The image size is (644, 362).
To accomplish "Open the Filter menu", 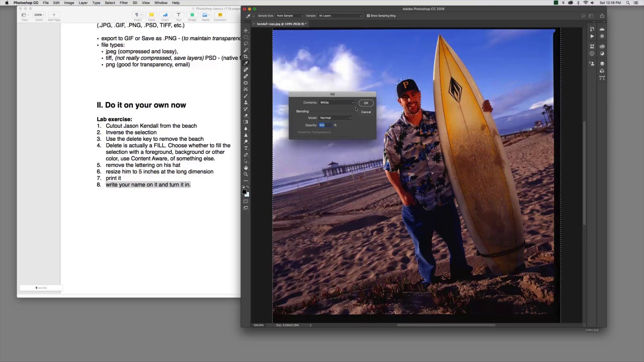I will tap(124, 3).
